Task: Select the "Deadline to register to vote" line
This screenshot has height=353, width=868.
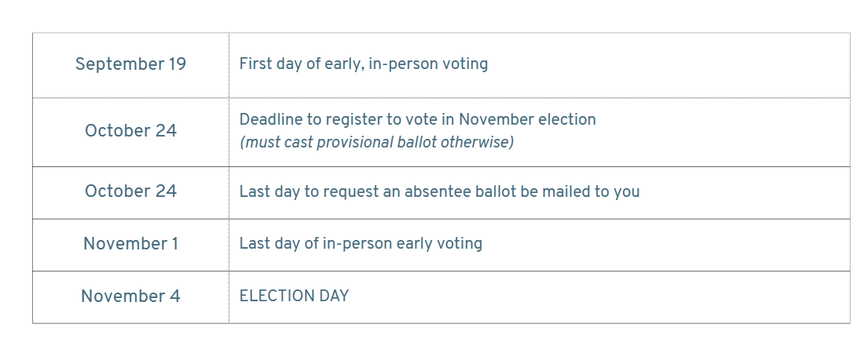Action: (417, 119)
